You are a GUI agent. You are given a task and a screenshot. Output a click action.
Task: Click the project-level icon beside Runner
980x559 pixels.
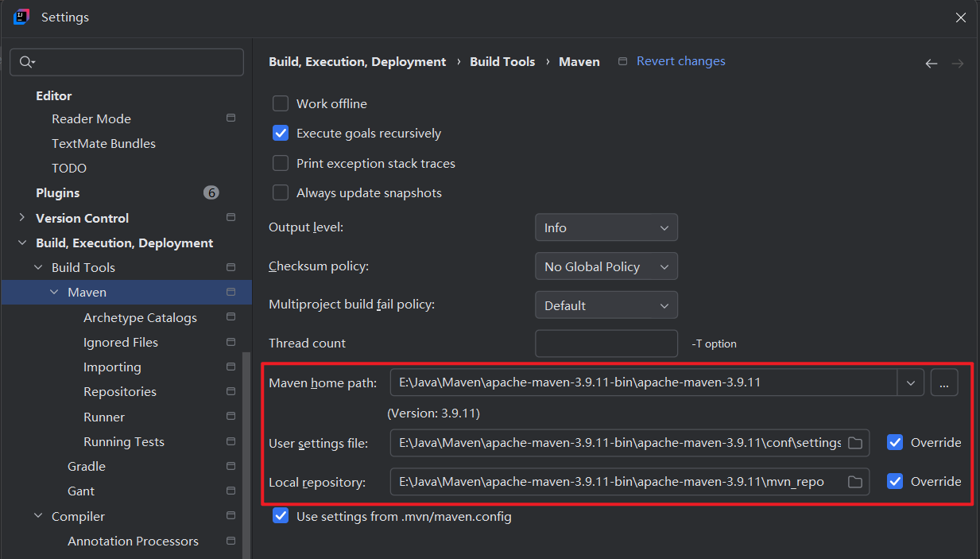230,416
